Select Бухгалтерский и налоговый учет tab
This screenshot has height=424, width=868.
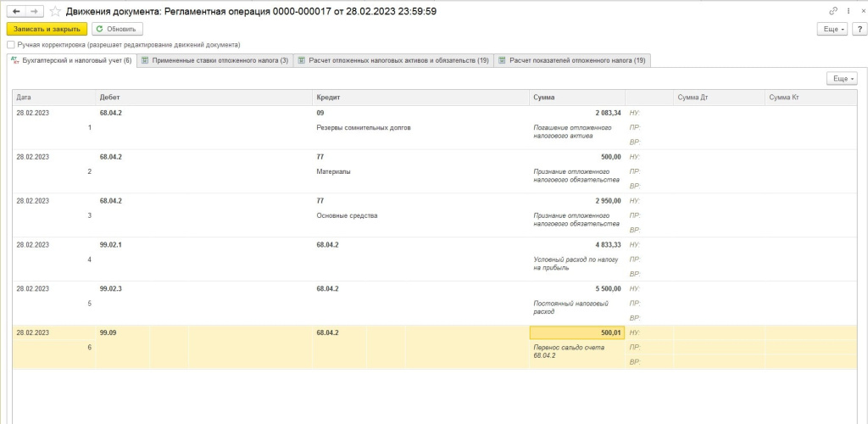point(70,60)
